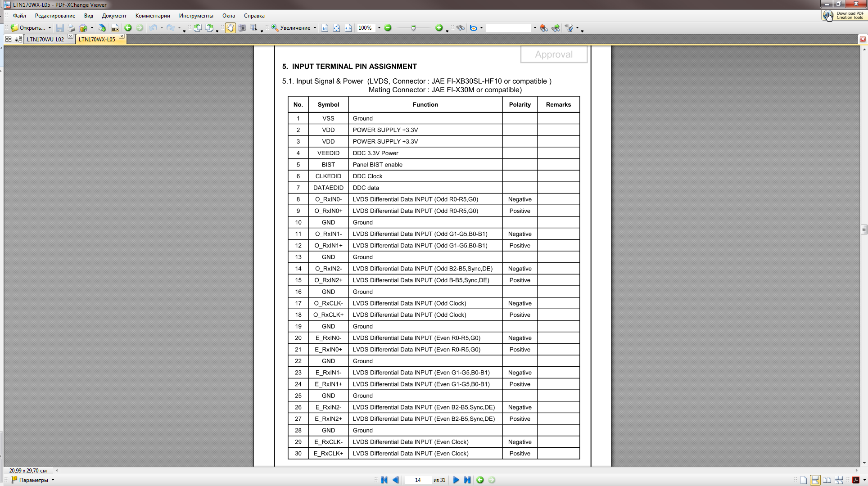Click the Find binoculars icon
This screenshot has height=486, width=868.
[x=460, y=28]
